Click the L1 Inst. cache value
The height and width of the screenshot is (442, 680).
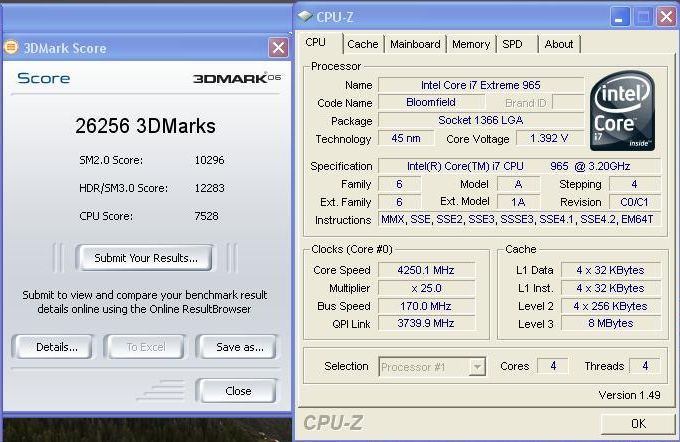point(611,288)
